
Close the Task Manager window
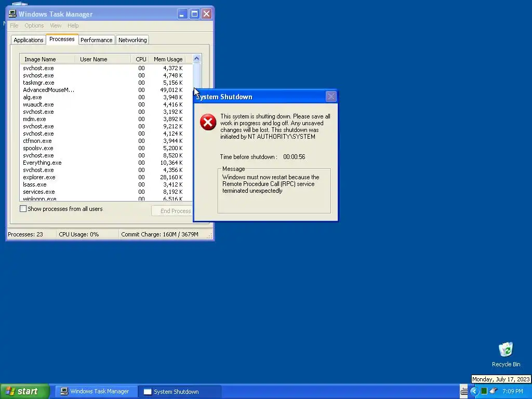[x=206, y=14]
